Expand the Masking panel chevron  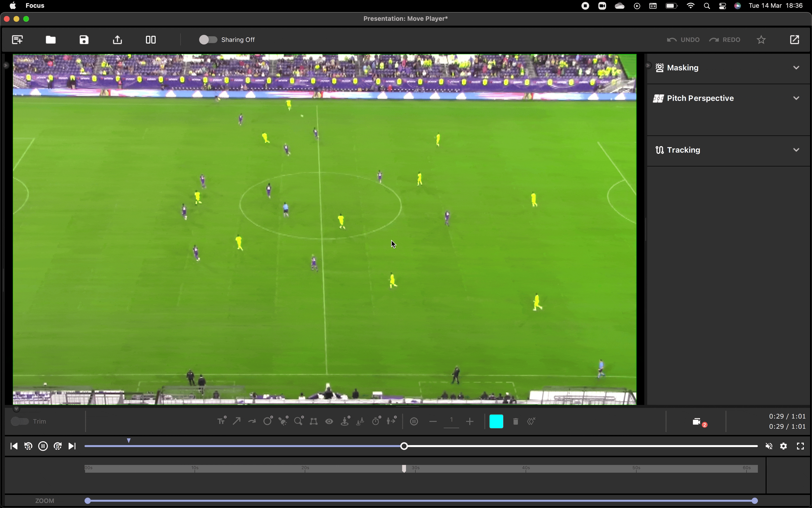[x=796, y=67]
